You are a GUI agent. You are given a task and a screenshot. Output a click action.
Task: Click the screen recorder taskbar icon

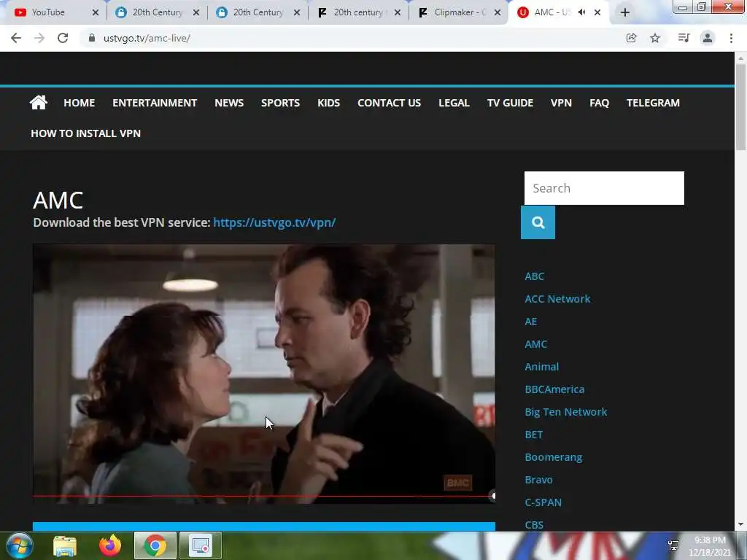201,545
